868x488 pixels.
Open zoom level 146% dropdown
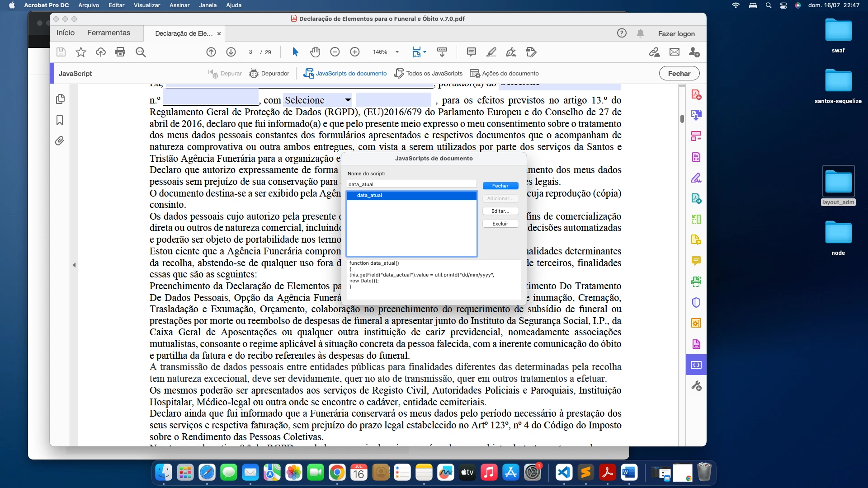(x=397, y=52)
